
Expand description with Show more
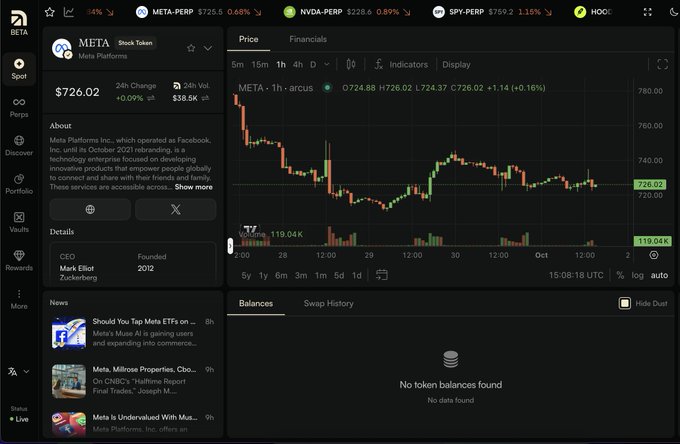click(x=193, y=187)
